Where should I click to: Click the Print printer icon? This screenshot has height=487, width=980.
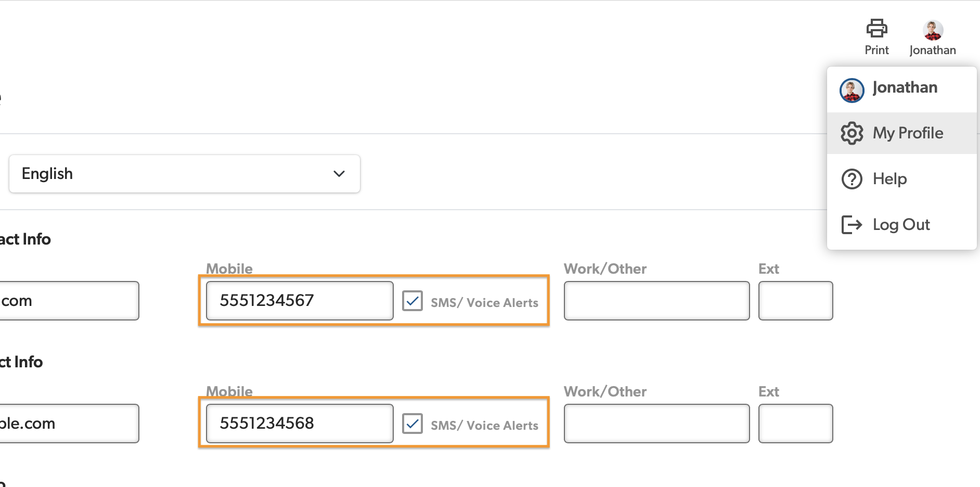tap(876, 29)
